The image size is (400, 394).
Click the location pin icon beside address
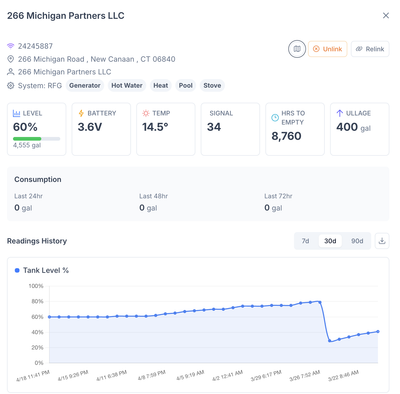(x=11, y=59)
